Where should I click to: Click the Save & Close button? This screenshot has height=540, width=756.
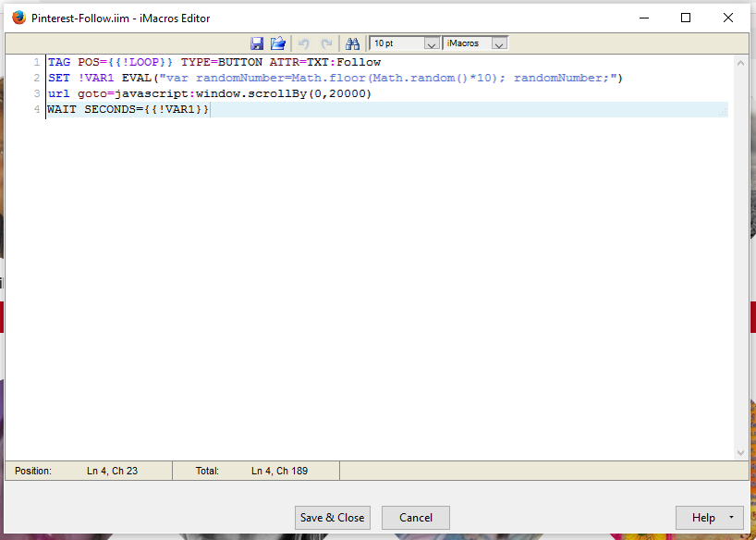pos(333,517)
